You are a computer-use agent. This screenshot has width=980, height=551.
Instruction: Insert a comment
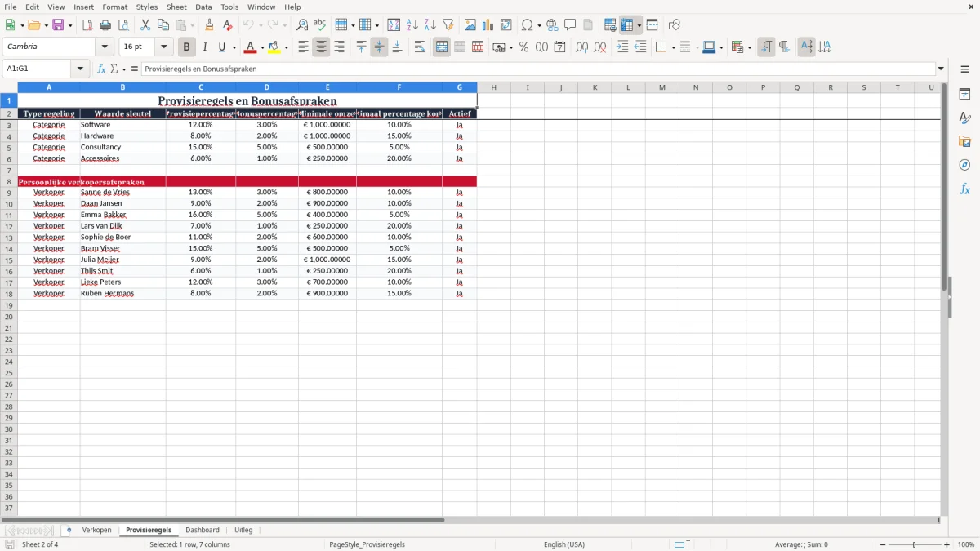click(x=570, y=25)
